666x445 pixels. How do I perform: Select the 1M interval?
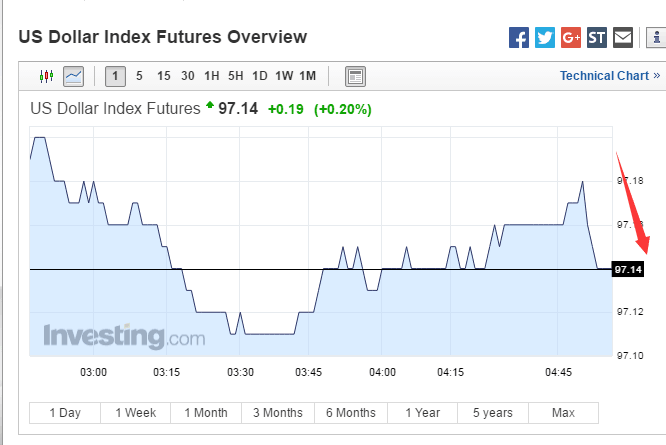click(307, 76)
